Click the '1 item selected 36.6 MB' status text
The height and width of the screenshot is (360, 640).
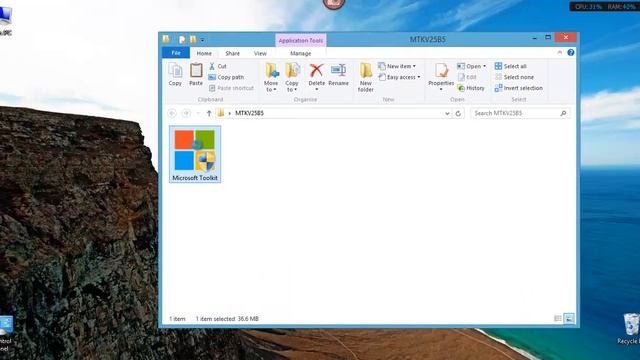pos(227,319)
